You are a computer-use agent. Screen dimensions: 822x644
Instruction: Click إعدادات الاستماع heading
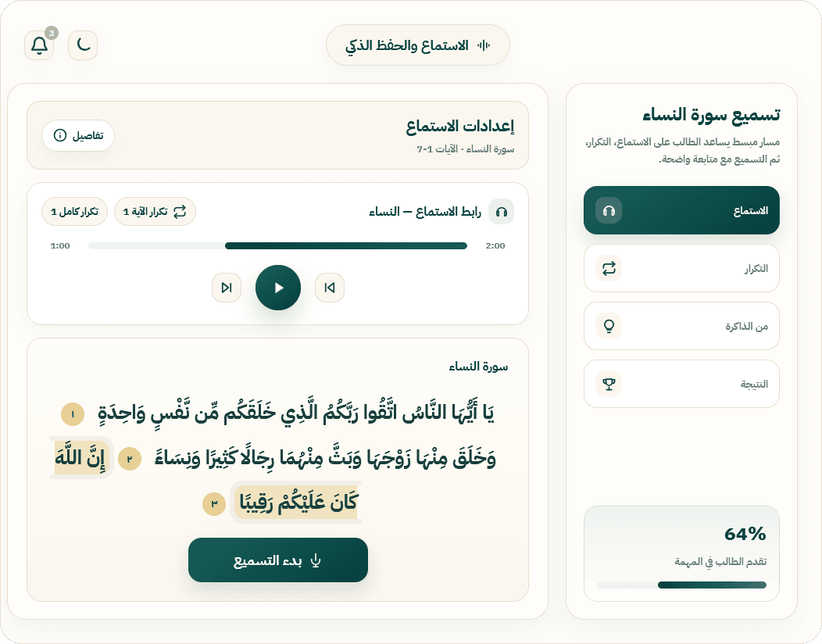pos(459,127)
